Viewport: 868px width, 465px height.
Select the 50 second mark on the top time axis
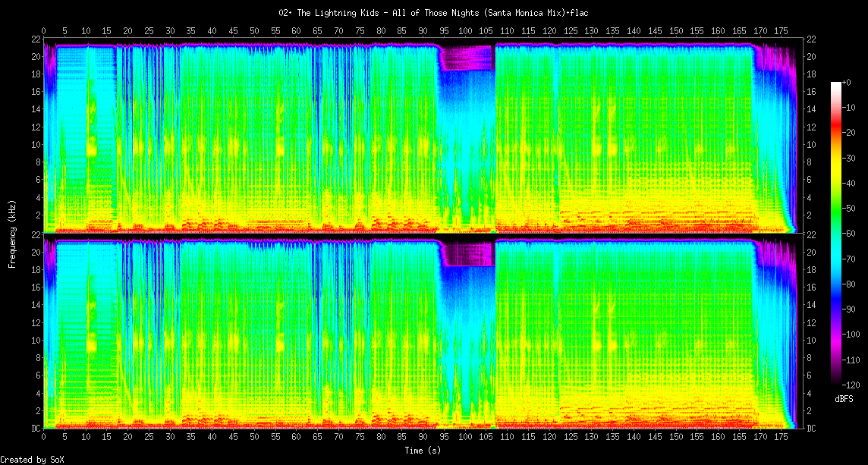coord(254,31)
